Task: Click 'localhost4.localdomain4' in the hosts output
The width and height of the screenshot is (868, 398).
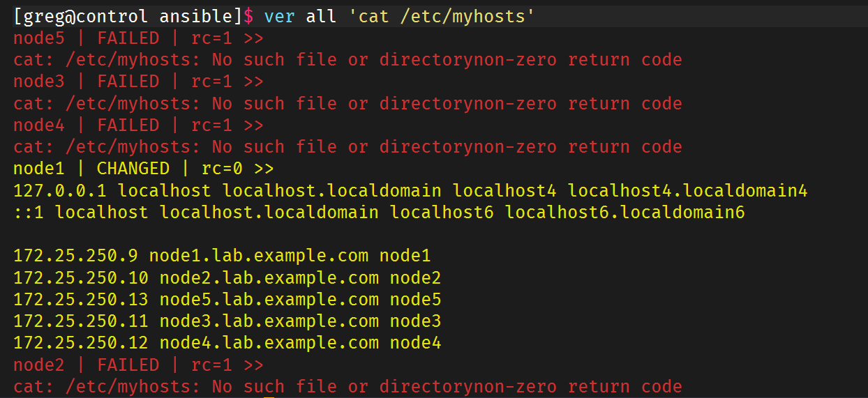Action: pos(687,190)
